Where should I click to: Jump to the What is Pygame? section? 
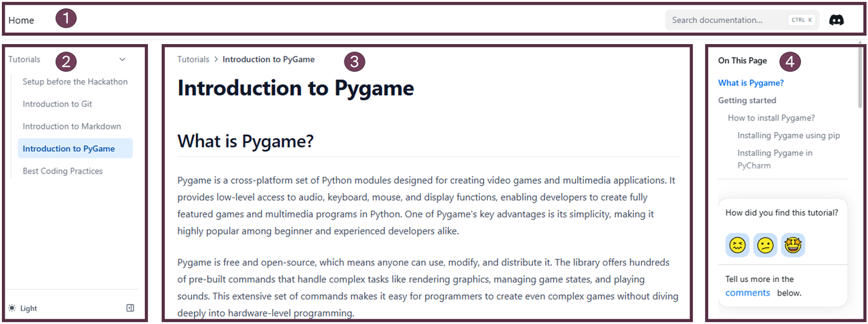pyautogui.click(x=751, y=83)
